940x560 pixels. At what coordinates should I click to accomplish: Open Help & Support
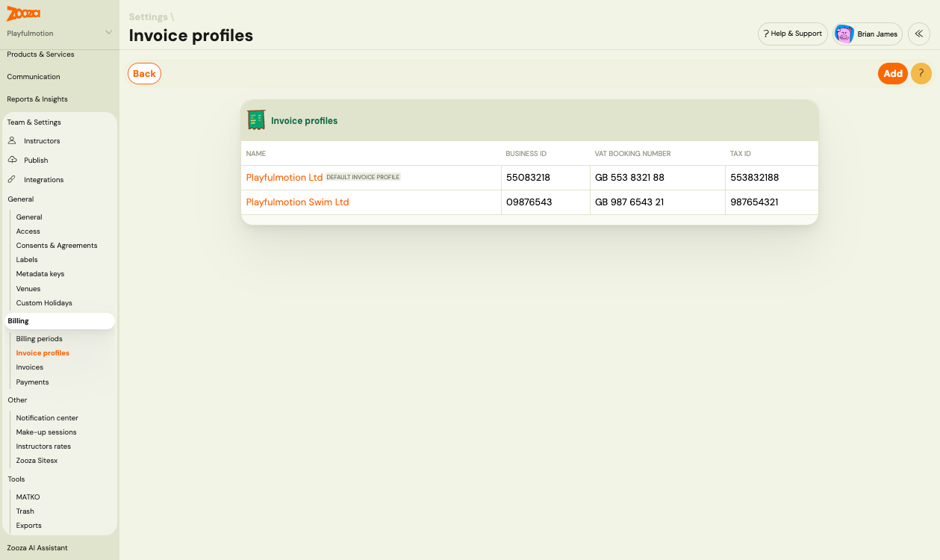[x=793, y=34]
